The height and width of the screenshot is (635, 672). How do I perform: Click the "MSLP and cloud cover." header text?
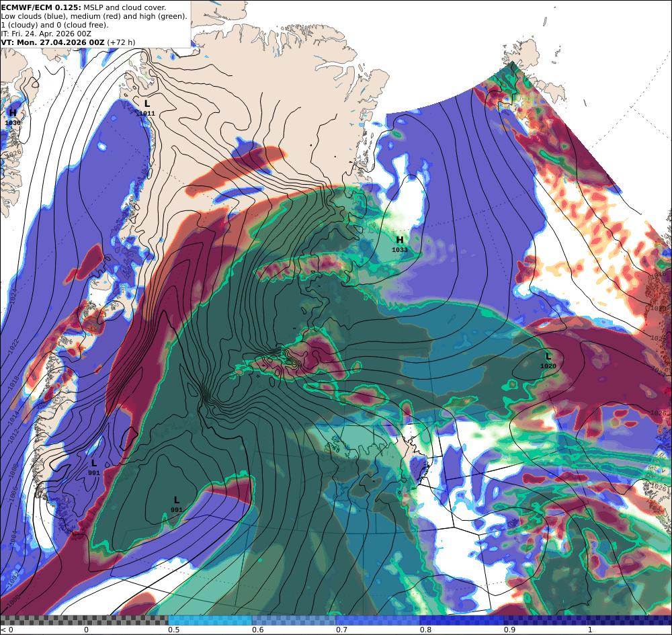tap(125, 7)
